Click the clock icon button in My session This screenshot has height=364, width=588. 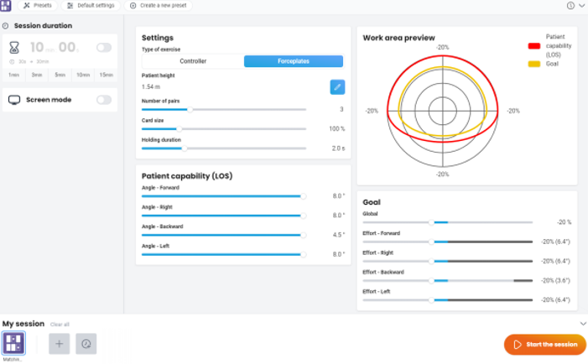tap(86, 343)
